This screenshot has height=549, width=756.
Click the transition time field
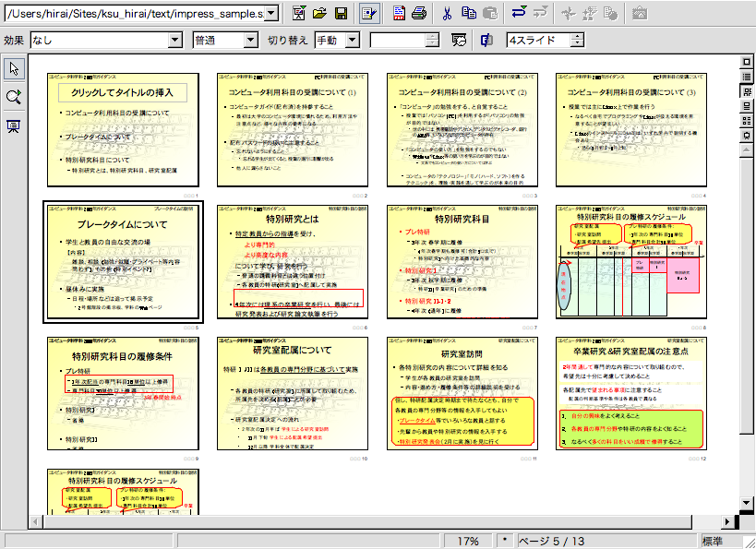398,40
